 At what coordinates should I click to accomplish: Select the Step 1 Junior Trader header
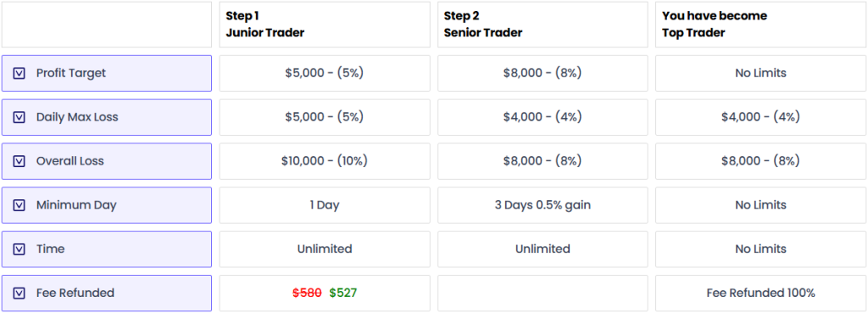point(325,25)
